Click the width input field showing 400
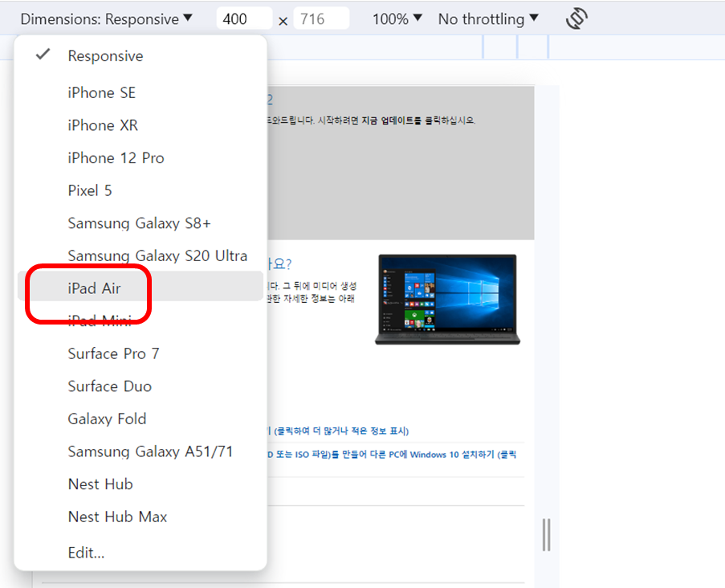Screen dimensions: 725x588 [x=244, y=19]
